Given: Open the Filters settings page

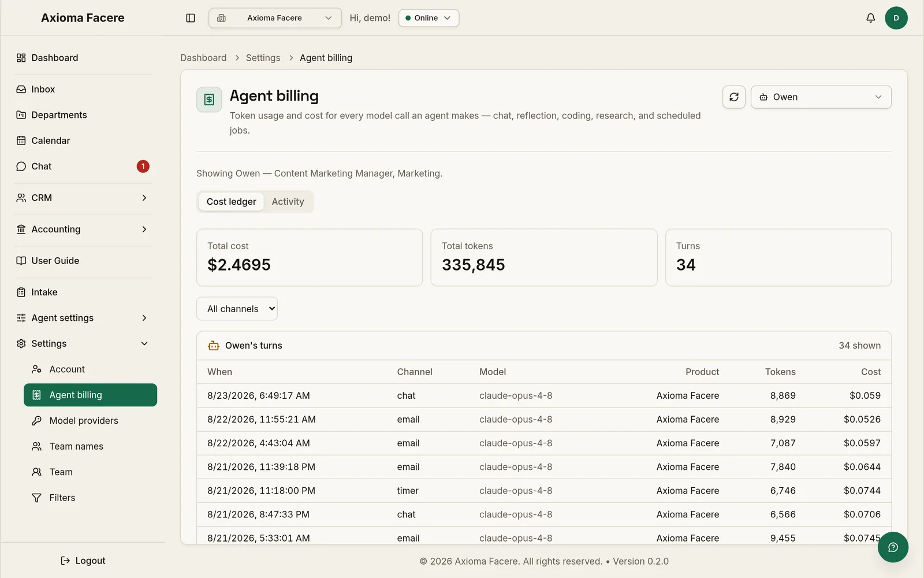Looking at the screenshot, I should pyautogui.click(x=90, y=498).
